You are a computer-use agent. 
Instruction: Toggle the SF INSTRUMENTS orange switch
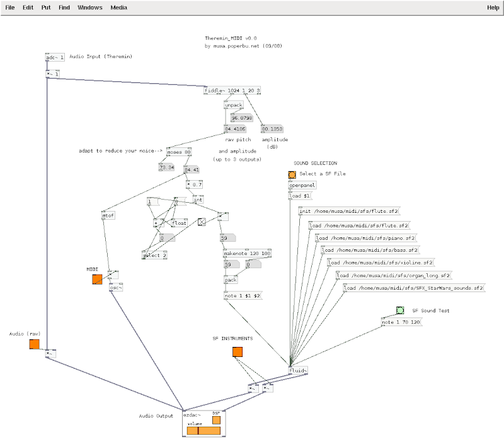238,352
